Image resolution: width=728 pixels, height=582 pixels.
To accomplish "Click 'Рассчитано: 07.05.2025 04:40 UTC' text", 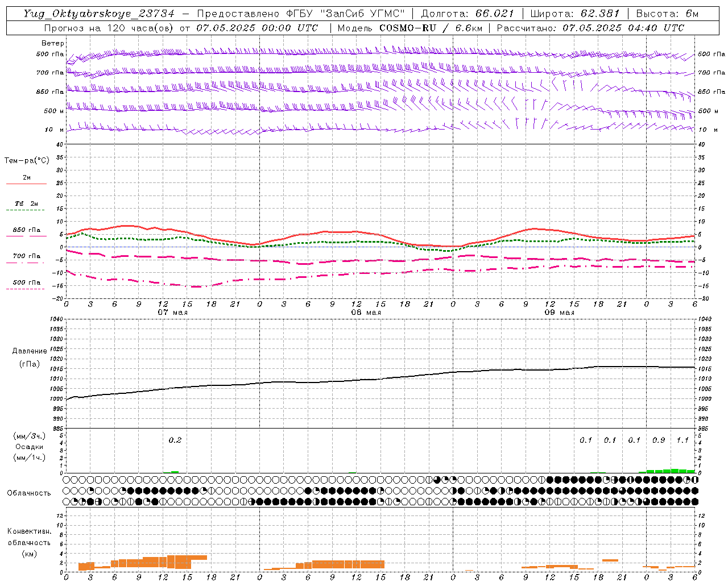I will [x=590, y=28].
